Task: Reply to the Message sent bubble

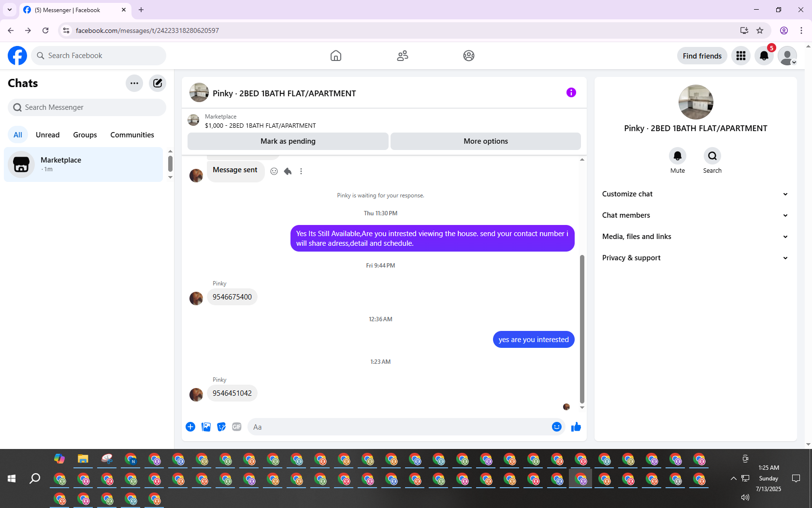Action: pos(288,171)
